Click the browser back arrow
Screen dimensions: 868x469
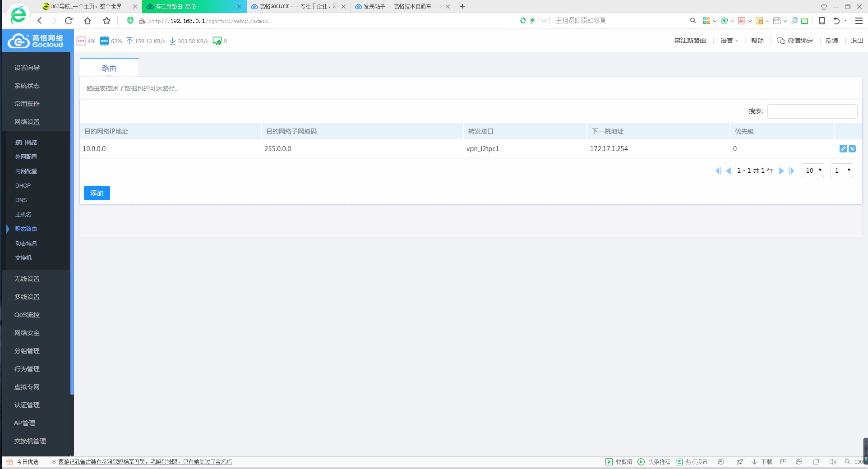coord(40,20)
